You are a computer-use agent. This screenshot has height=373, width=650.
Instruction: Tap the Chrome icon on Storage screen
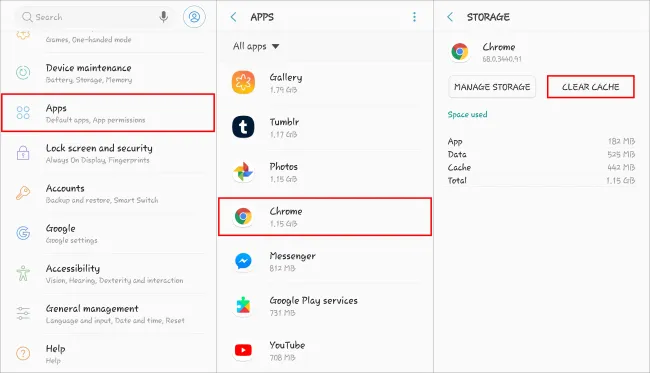click(x=460, y=52)
